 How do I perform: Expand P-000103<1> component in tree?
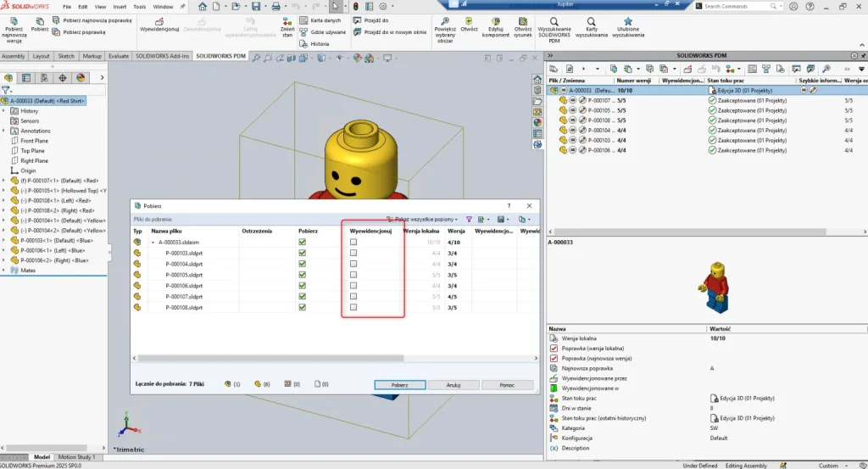coord(4,240)
